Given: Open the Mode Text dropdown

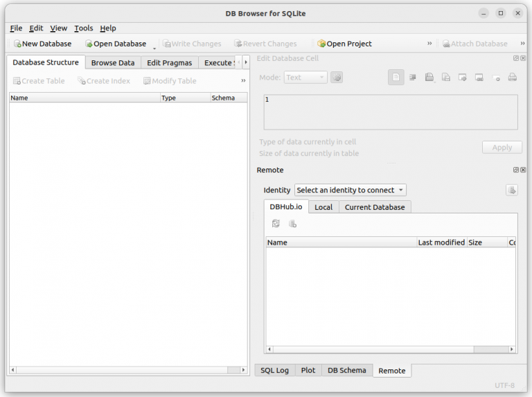Looking at the screenshot, I should click(305, 78).
